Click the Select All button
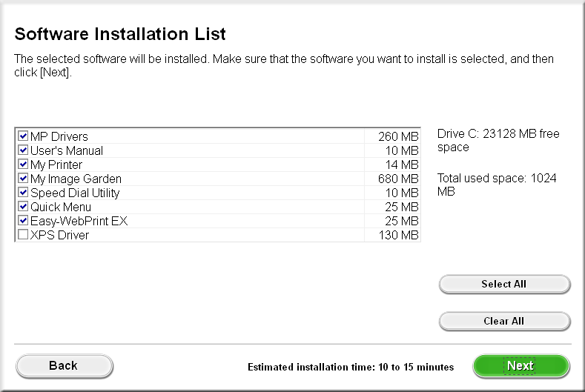585x392 pixels. point(504,284)
